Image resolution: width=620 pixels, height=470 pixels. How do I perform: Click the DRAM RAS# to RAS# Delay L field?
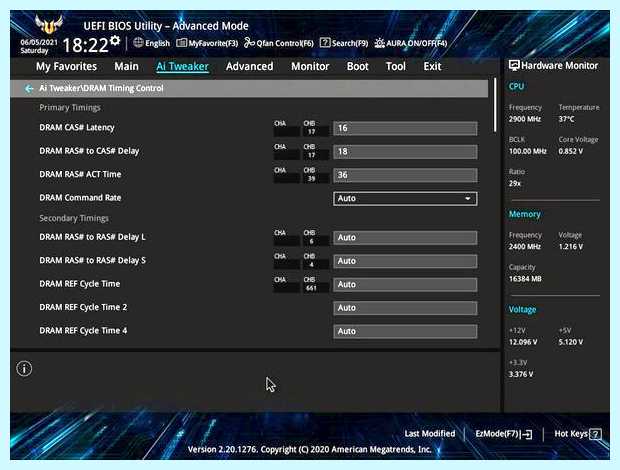click(405, 238)
